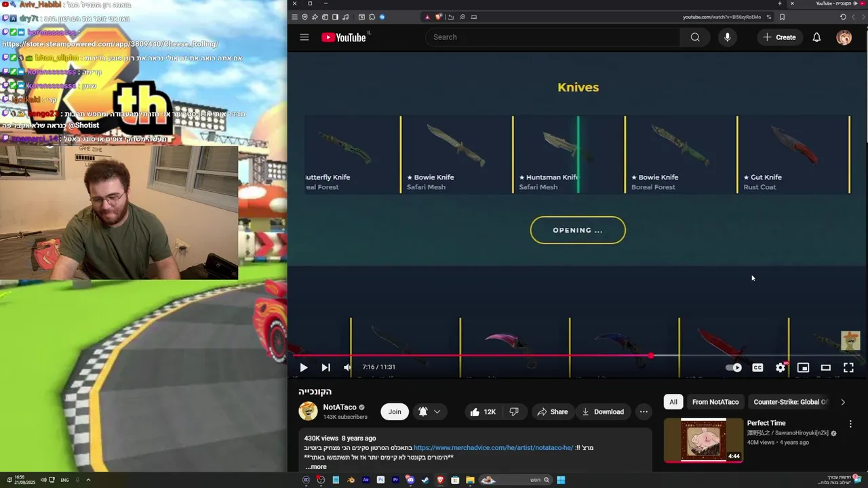Open the YouTube account avatar menu
The image size is (868, 488).
[844, 37]
